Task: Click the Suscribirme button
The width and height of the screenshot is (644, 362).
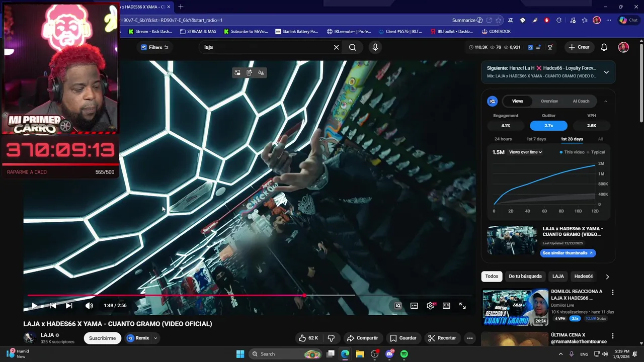Action: (102, 338)
